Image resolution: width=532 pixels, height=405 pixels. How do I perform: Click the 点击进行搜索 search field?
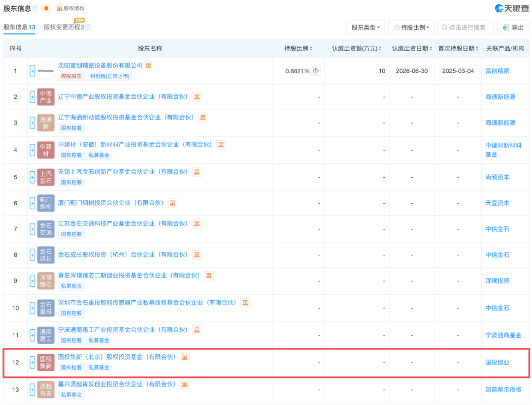[466, 28]
